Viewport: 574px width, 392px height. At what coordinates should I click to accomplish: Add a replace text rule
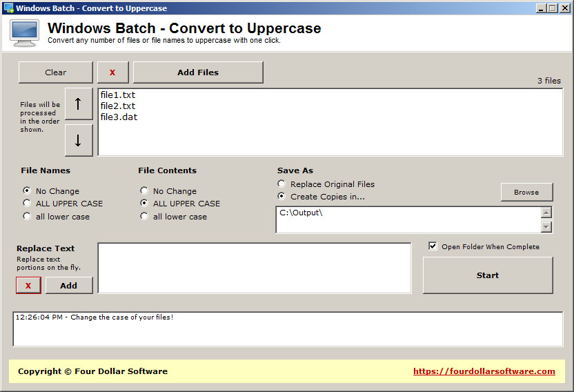pyautogui.click(x=69, y=286)
